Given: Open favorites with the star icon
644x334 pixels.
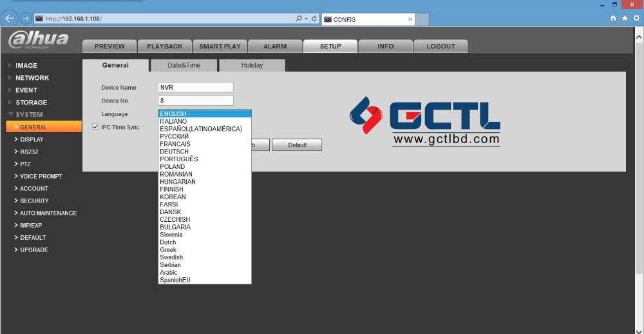Looking at the screenshot, I should (x=624, y=19).
